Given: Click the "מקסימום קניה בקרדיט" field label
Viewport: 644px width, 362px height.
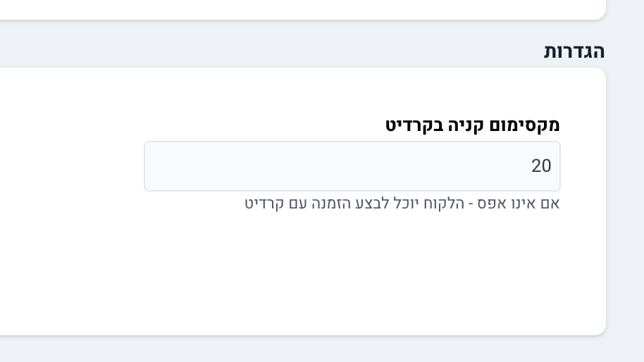Looking at the screenshot, I should point(472,125).
